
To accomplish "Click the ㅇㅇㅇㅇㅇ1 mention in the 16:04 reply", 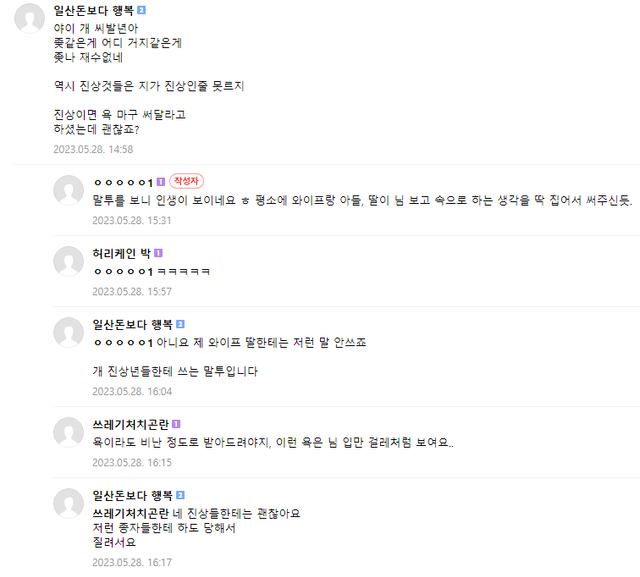I will click(122, 343).
